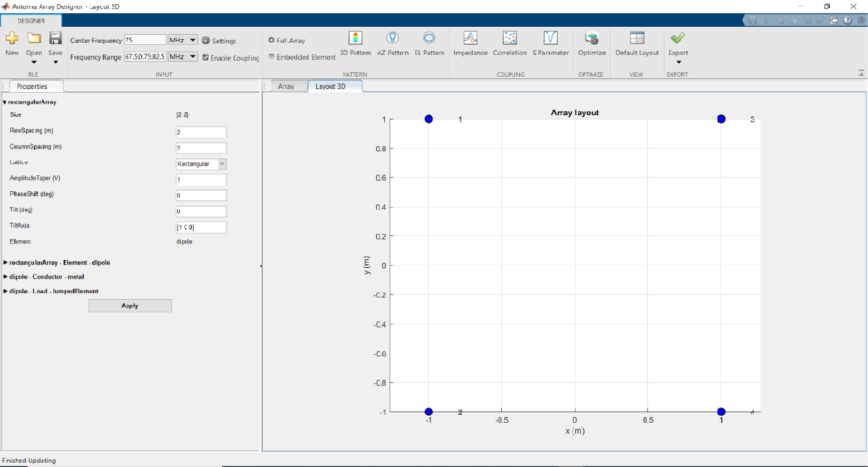Expand dipole - Load - lumpedElement section
Viewport: 868px width, 467px height.
tap(5, 291)
